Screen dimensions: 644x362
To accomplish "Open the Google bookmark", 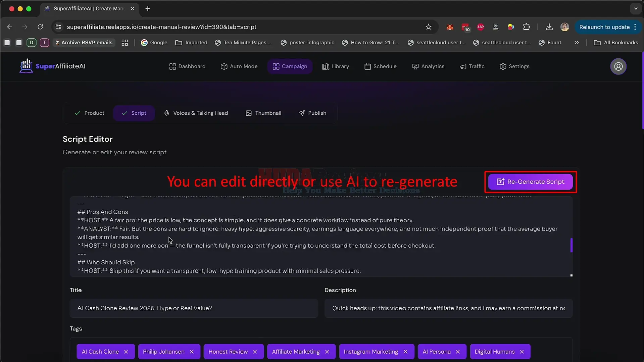I will click(154, 43).
